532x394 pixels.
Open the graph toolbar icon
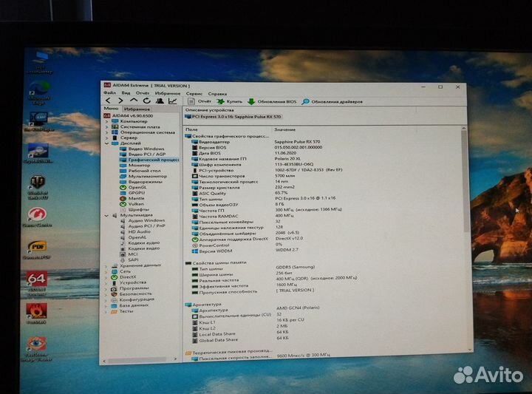tap(173, 101)
